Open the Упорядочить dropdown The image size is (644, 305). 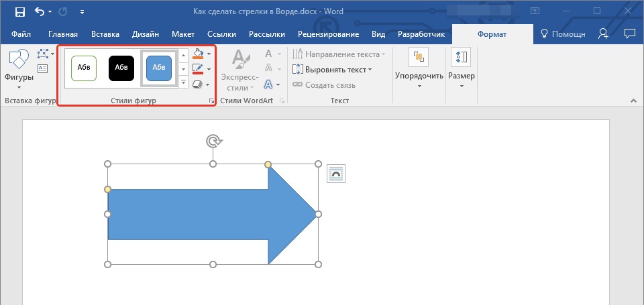tap(419, 70)
